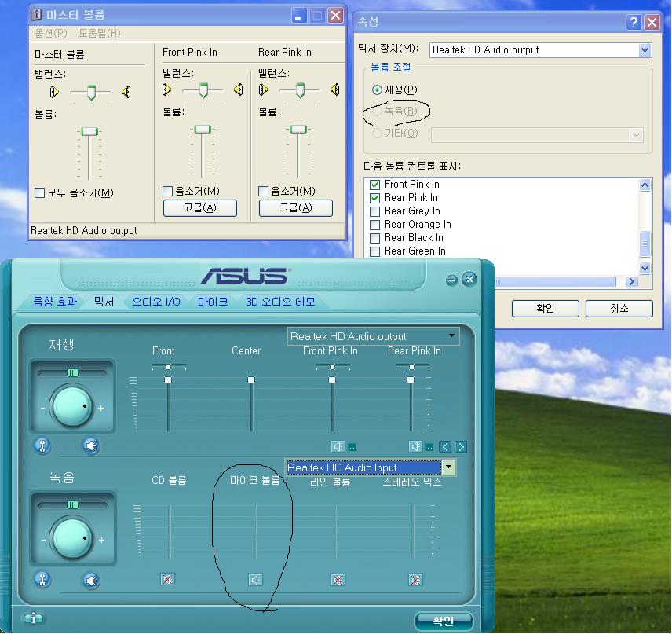This screenshot has width=672, height=634.
Task: Click Advanced button under Front Pink In
Action: click(199, 208)
